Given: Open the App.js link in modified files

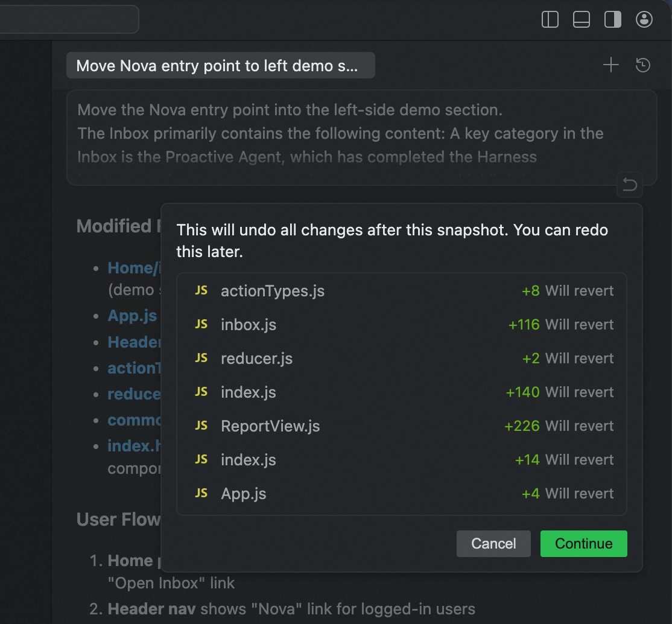Looking at the screenshot, I should pyautogui.click(x=132, y=316).
